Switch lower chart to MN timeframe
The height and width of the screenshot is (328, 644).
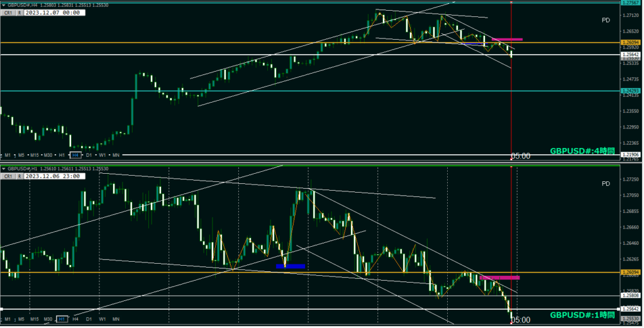tap(116, 319)
